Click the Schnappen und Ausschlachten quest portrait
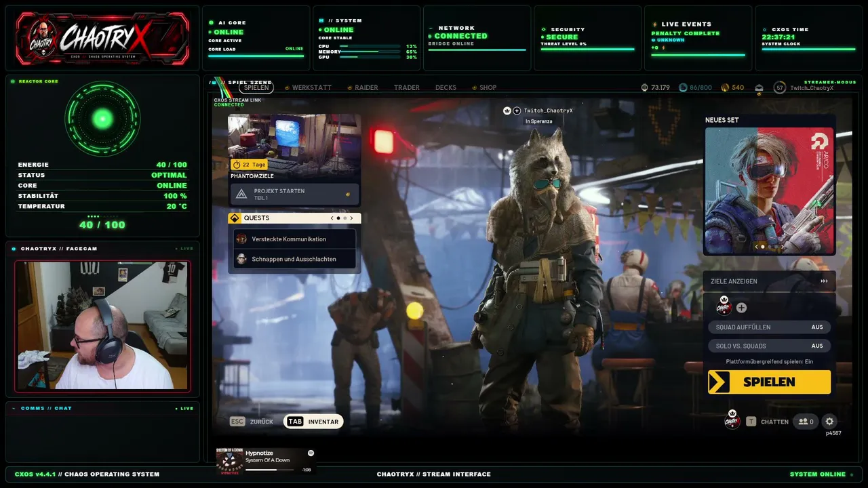This screenshot has width=868, height=488. [241, 259]
